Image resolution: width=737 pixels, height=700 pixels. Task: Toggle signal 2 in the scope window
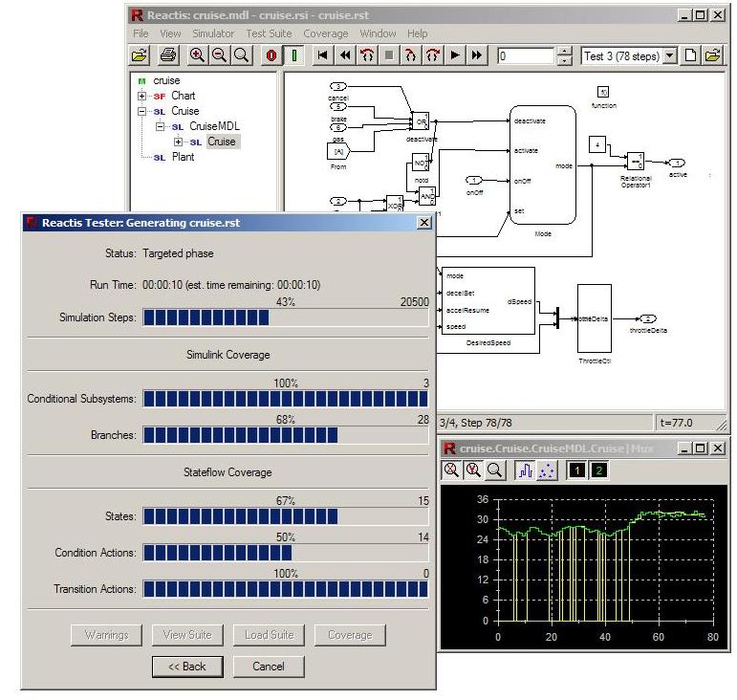point(598,470)
